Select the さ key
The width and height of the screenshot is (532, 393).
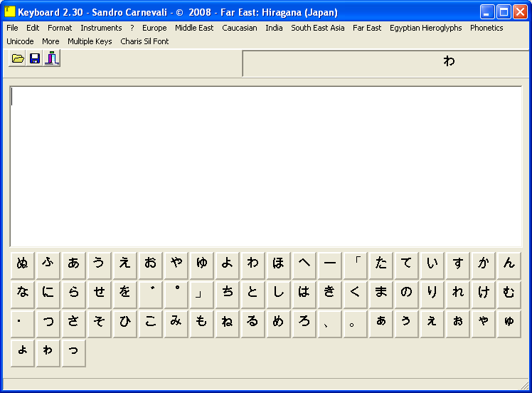[x=74, y=324]
